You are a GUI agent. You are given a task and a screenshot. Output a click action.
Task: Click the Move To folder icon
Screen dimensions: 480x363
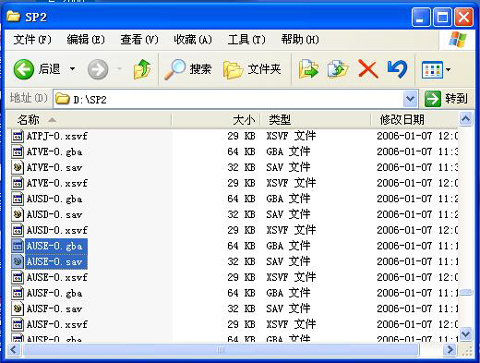[308, 69]
